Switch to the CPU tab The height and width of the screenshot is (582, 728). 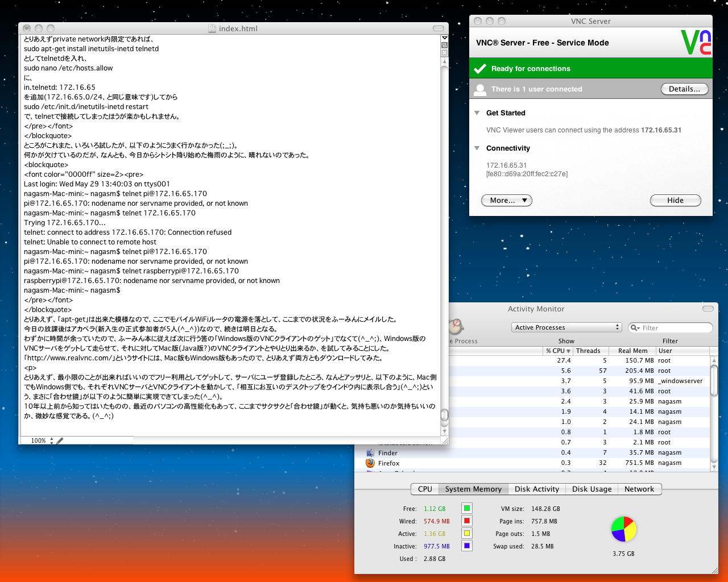point(425,489)
